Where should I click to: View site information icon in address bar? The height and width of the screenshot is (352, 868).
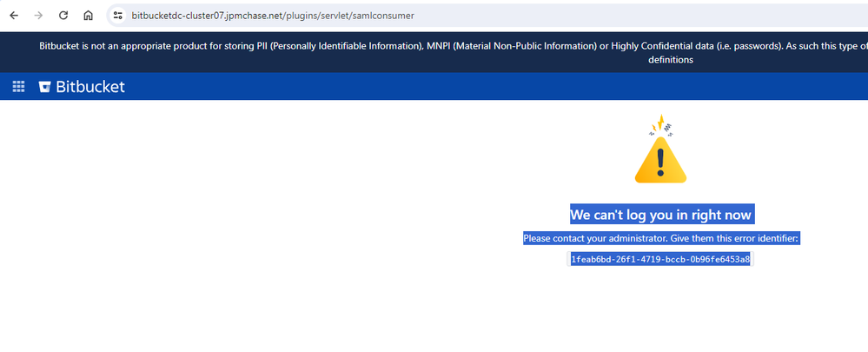(117, 16)
